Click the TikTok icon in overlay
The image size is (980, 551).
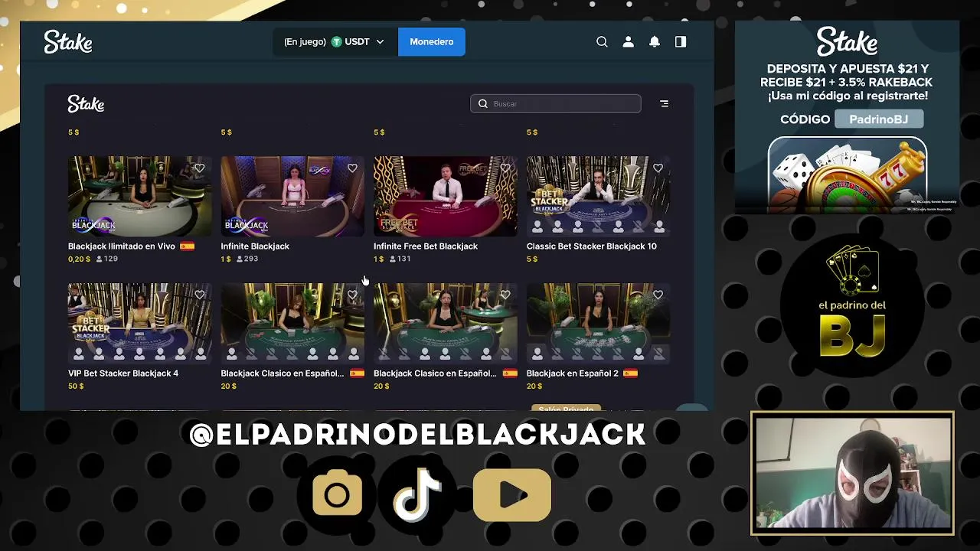click(x=417, y=495)
